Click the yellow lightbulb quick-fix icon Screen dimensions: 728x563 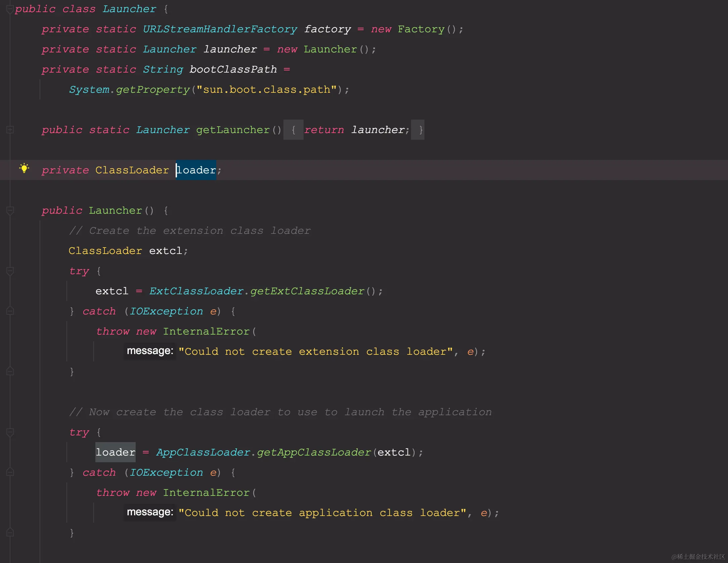[x=24, y=168]
